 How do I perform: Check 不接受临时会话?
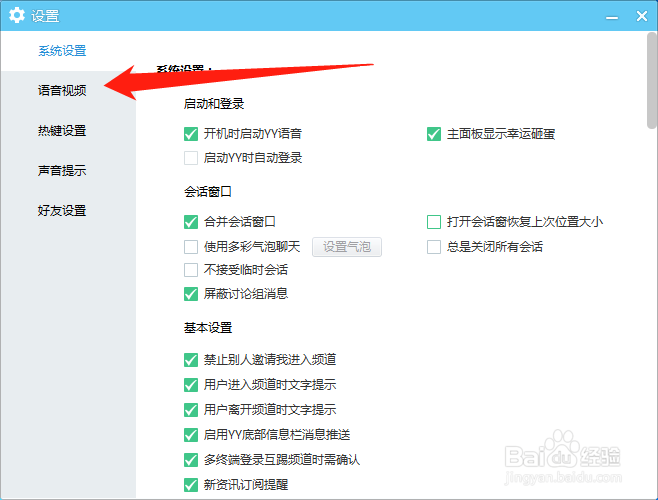pyautogui.click(x=191, y=270)
